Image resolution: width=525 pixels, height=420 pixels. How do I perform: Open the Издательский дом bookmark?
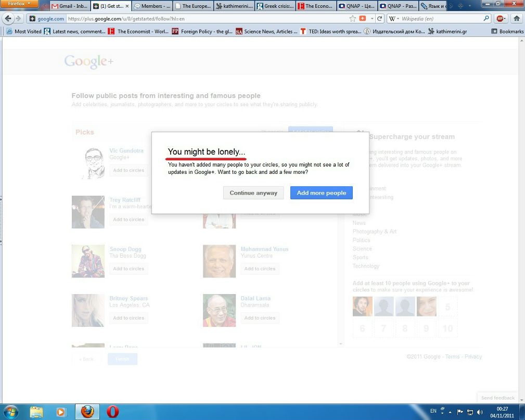(x=395, y=31)
